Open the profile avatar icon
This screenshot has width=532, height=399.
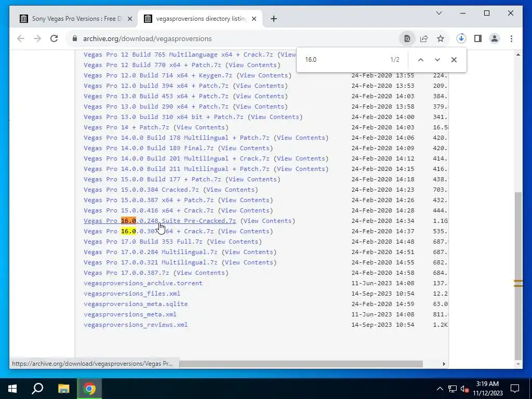click(x=495, y=38)
